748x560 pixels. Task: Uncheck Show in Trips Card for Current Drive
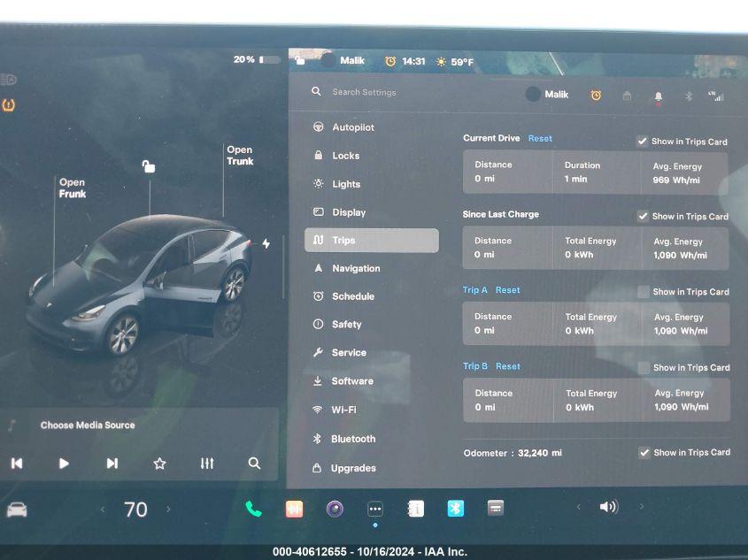[643, 140]
